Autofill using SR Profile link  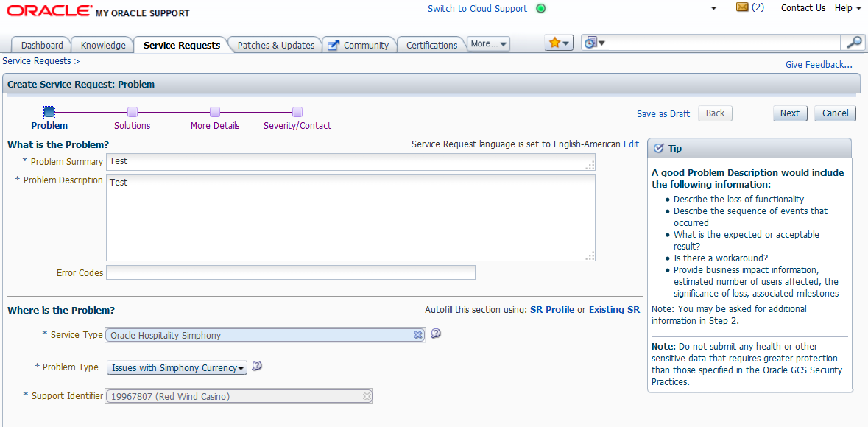(552, 310)
